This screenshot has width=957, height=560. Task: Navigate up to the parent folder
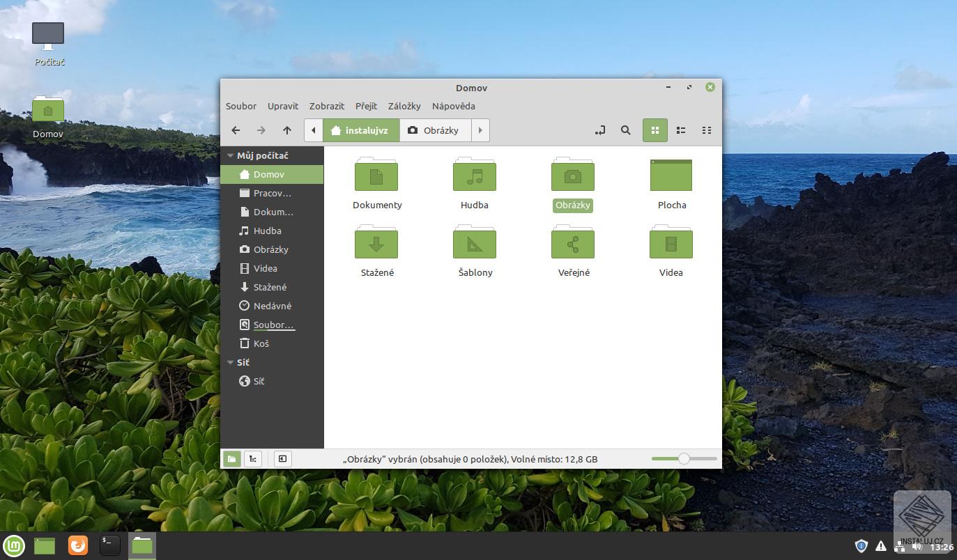pos(286,130)
